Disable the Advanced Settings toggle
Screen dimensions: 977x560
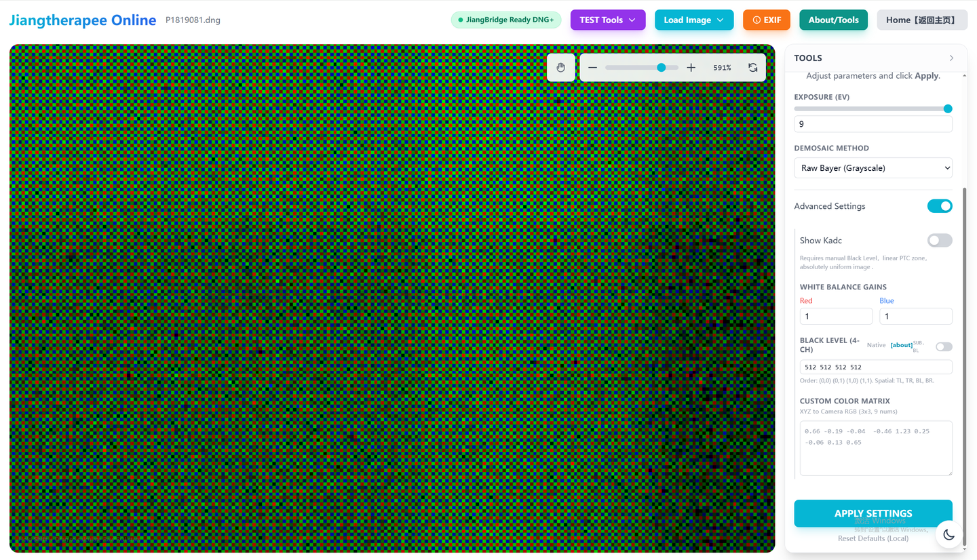(x=940, y=205)
